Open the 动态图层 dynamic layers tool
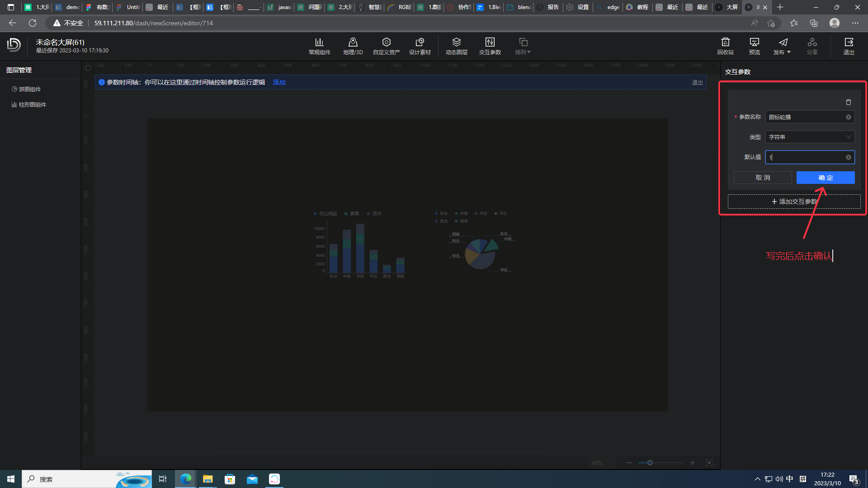The height and width of the screenshot is (488, 868). 456,46
